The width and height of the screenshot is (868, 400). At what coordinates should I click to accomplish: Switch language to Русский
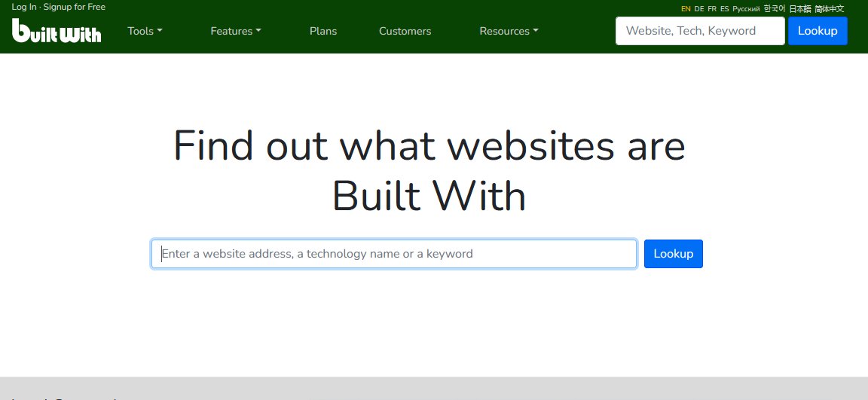pyautogui.click(x=746, y=9)
